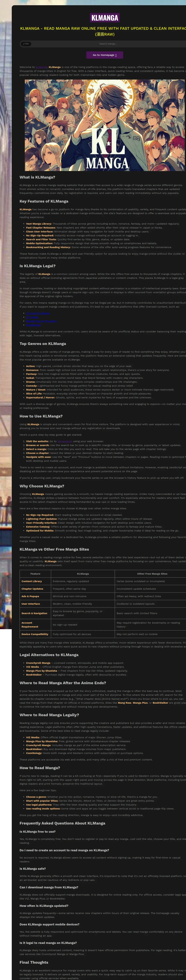Click 'KLManga vs Other Free Manga Sites' heading

[x=54, y=549]
